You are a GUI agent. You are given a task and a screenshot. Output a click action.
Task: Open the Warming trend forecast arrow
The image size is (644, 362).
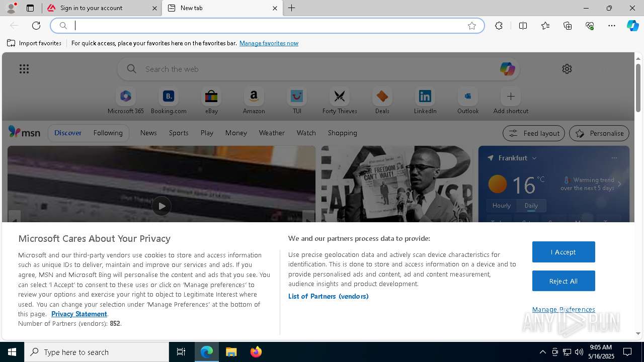click(x=619, y=184)
